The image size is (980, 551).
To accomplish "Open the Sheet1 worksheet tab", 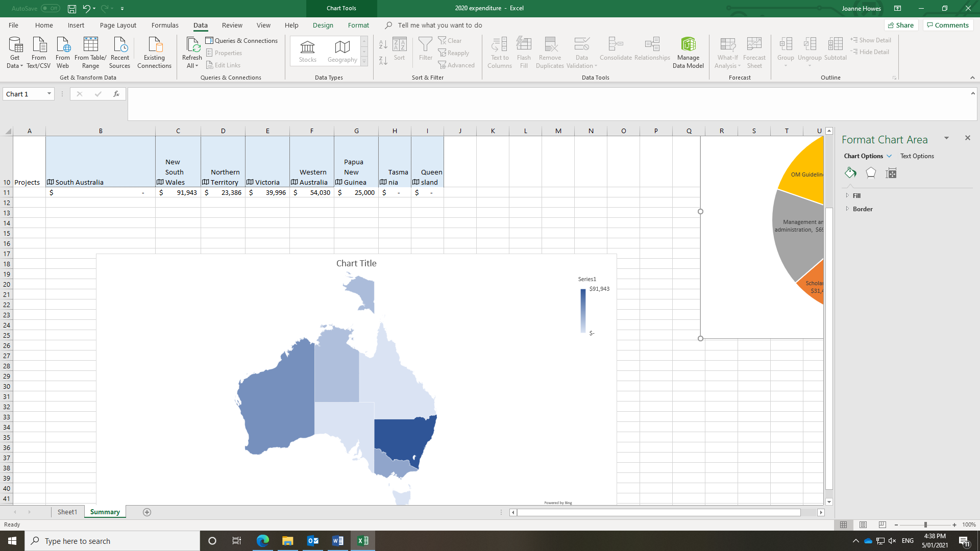I will coord(67,512).
